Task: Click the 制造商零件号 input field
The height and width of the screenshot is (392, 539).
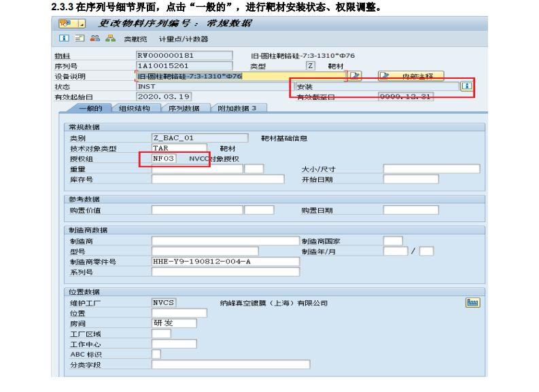Action: tap(225, 262)
